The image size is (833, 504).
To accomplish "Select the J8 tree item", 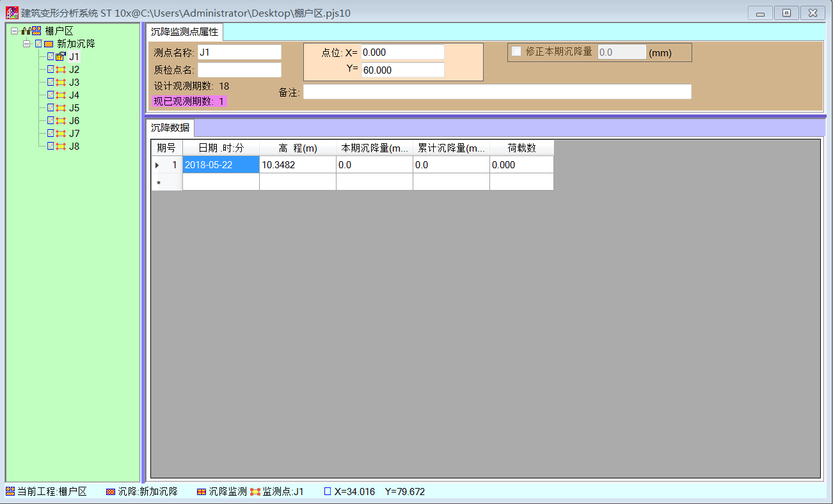I will 74,146.
